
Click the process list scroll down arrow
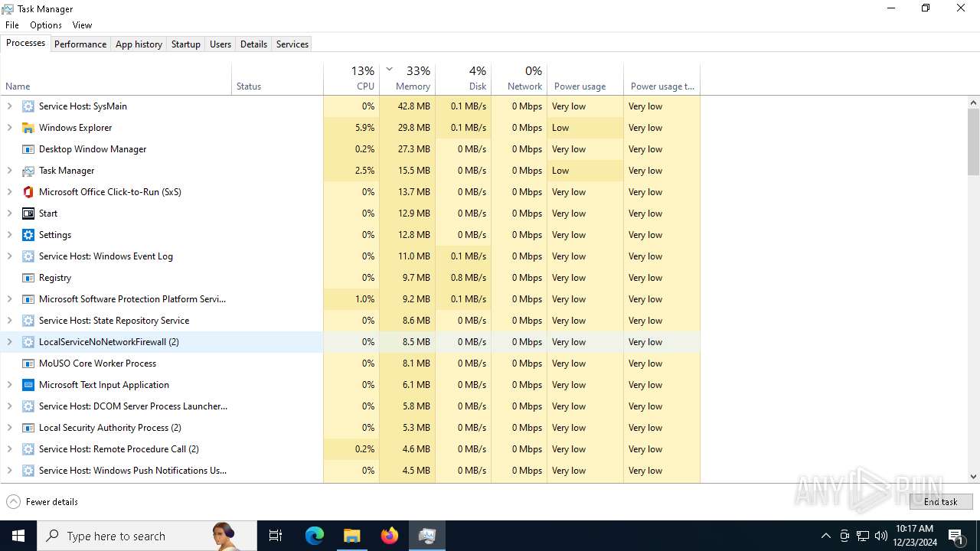974,477
